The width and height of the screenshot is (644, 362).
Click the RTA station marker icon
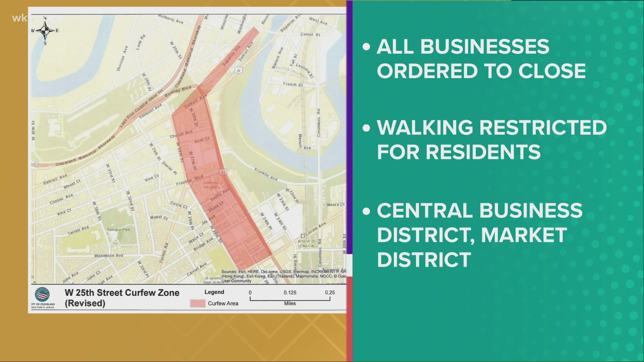[303, 235]
